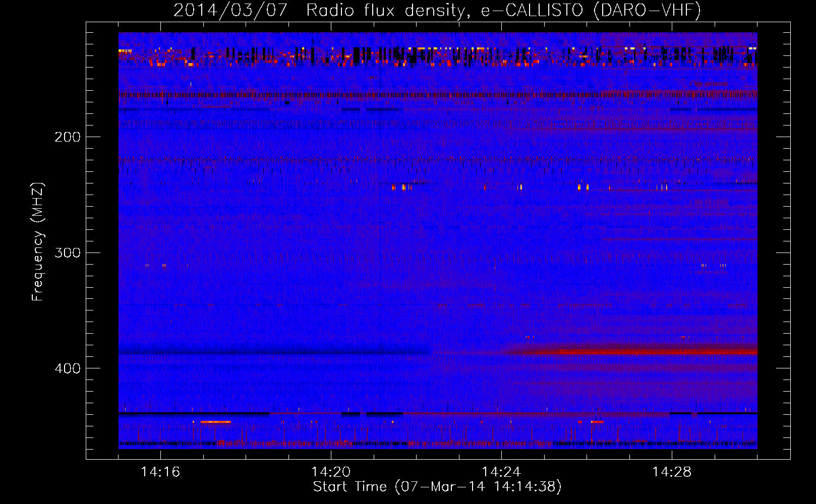Click the 400 frequency tick label
Viewport: 816px width, 504px height.
pos(68,368)
